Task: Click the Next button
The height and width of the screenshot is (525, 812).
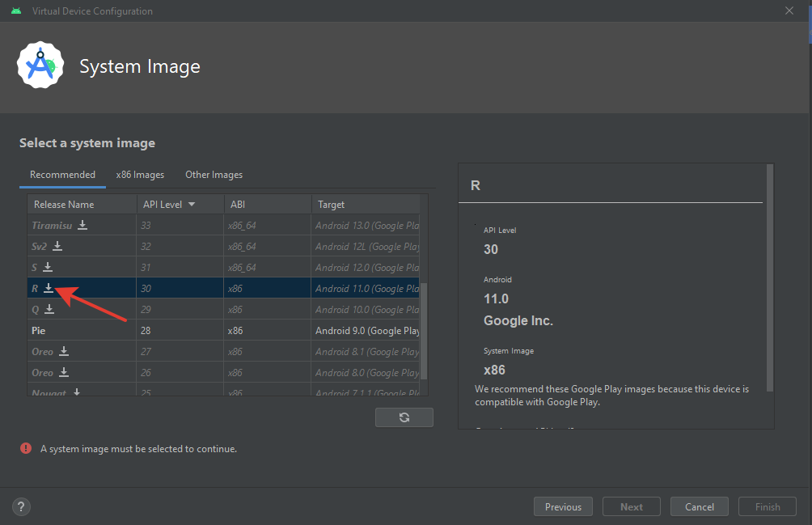Action: [632, 507]
